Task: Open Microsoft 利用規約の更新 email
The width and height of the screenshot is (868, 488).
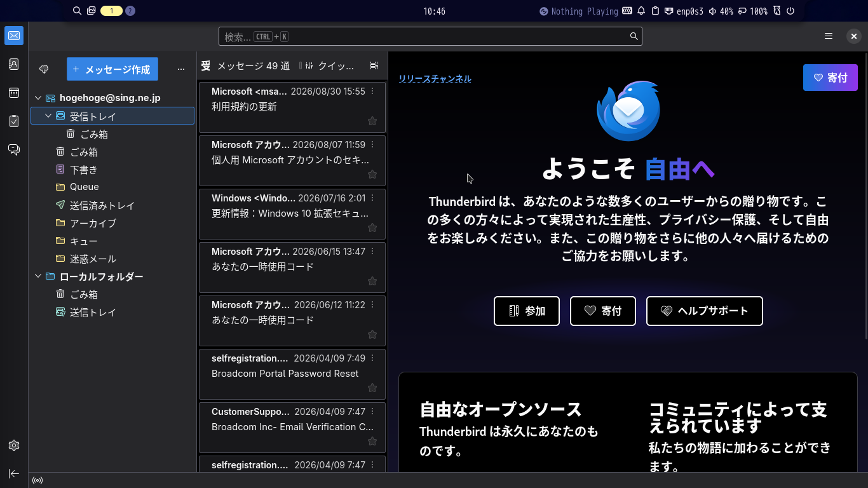Action: [x=292, y=107]
